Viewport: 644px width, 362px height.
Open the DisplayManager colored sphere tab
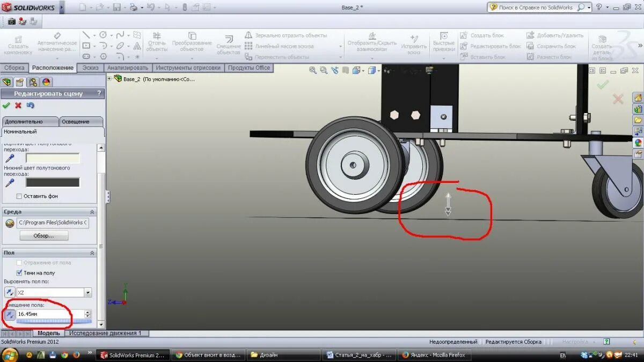[x=46, y=82]
